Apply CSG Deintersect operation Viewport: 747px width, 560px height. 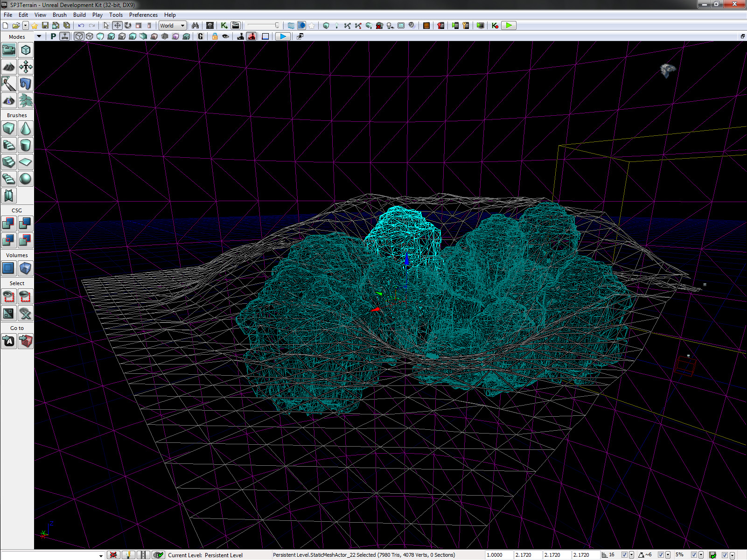click(26, 240)
